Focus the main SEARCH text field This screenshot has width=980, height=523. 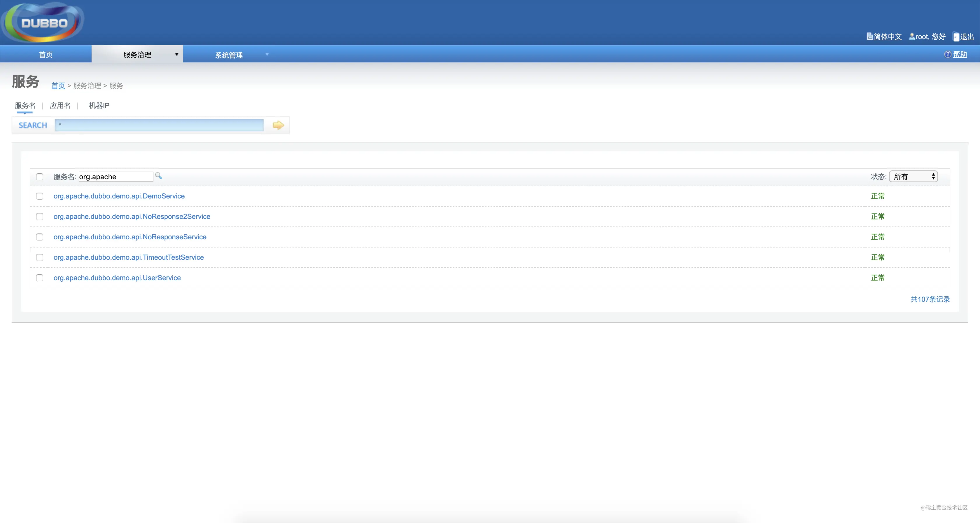159,125
